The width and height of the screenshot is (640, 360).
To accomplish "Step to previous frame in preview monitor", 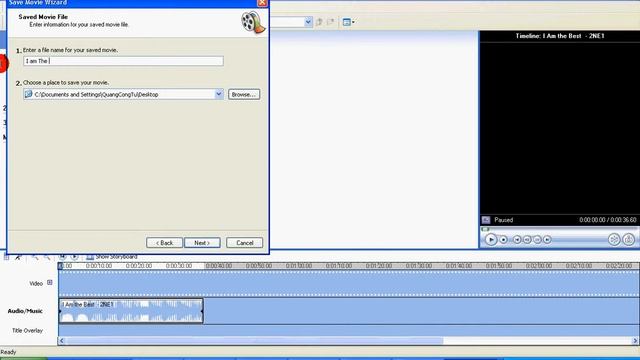I will tap(527, 240).
